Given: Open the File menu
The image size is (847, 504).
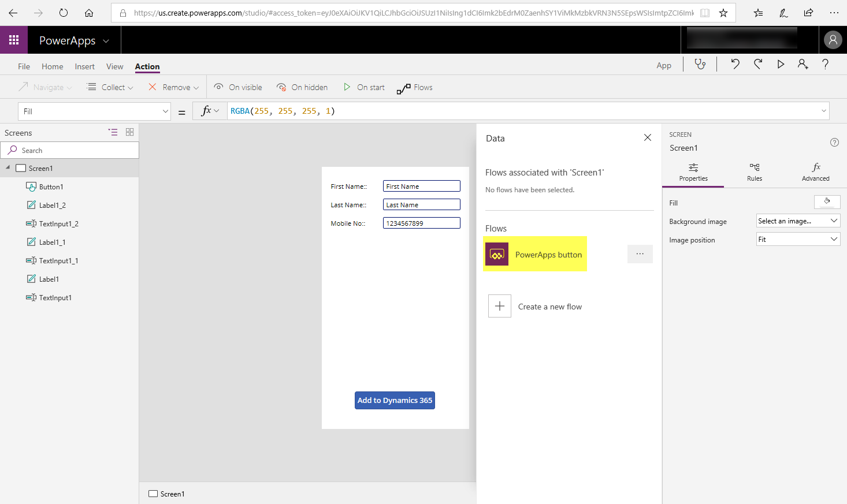Looking at the screenshot, I should click(24, 66).
